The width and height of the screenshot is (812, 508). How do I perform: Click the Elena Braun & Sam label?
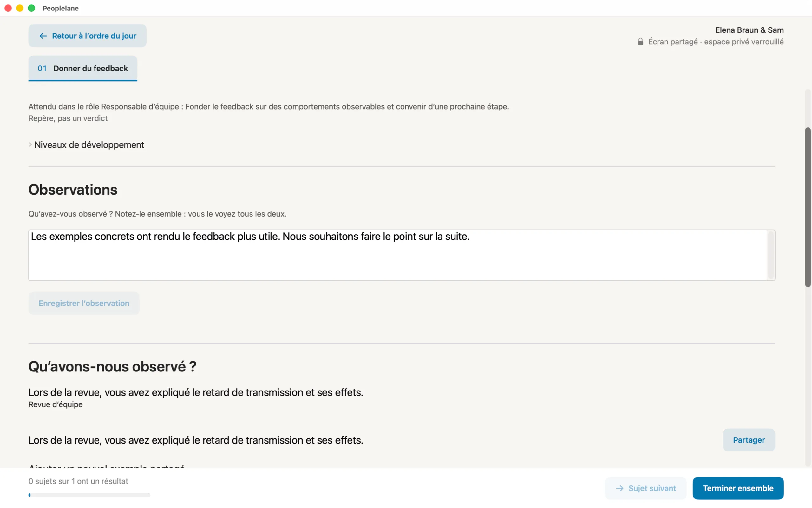pos(749,30)
